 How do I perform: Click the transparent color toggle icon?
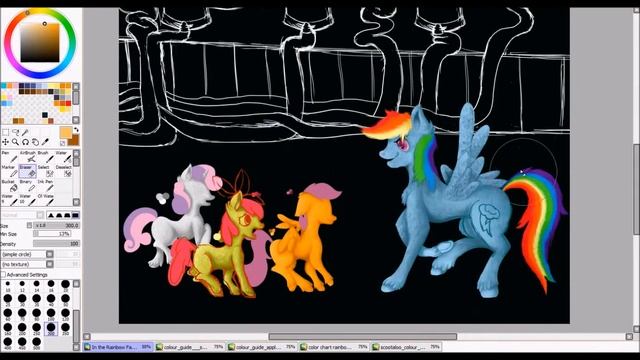[62, 143]
